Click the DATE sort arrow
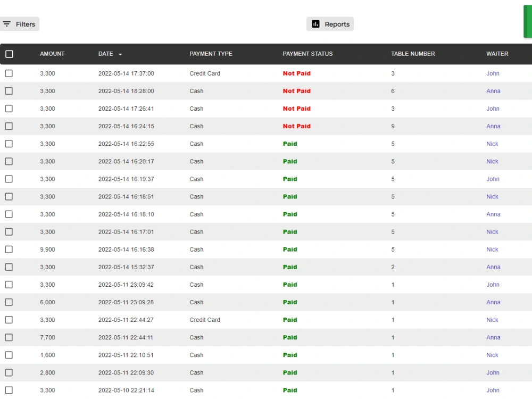Screen dimensions: 532x399 (120, 54)
